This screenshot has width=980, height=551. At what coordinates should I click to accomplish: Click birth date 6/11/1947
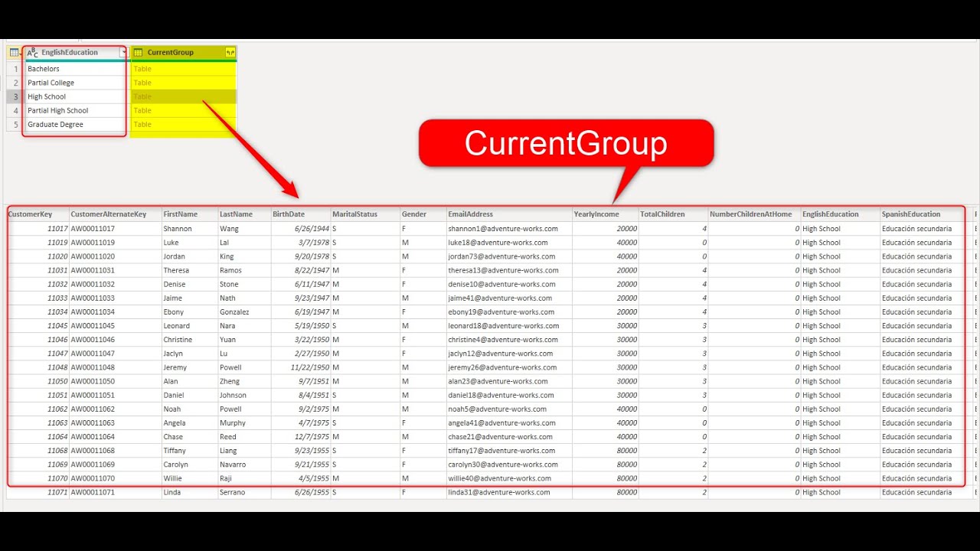pyautogui.click(x=310, y=284)
